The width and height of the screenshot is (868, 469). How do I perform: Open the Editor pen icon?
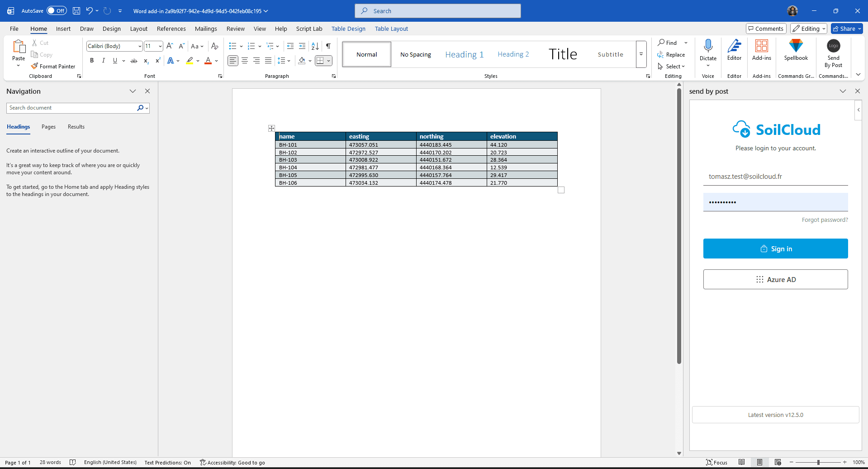[734, 46]
